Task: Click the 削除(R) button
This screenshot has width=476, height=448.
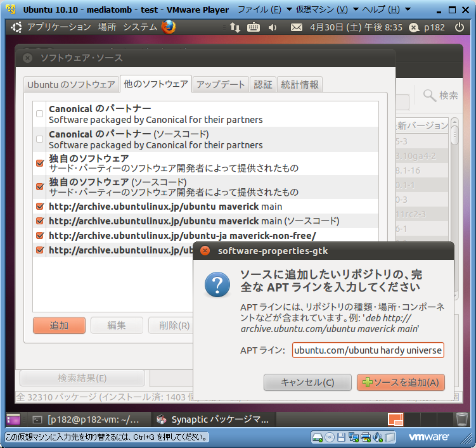Action: [171, 325]
